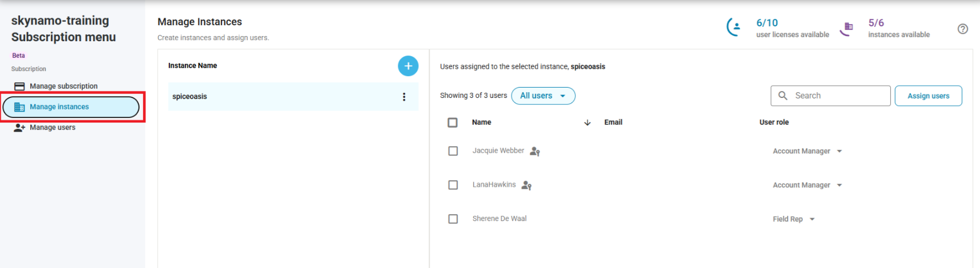Tick the checkbox for Jacquie Webber

click(453, 151)
